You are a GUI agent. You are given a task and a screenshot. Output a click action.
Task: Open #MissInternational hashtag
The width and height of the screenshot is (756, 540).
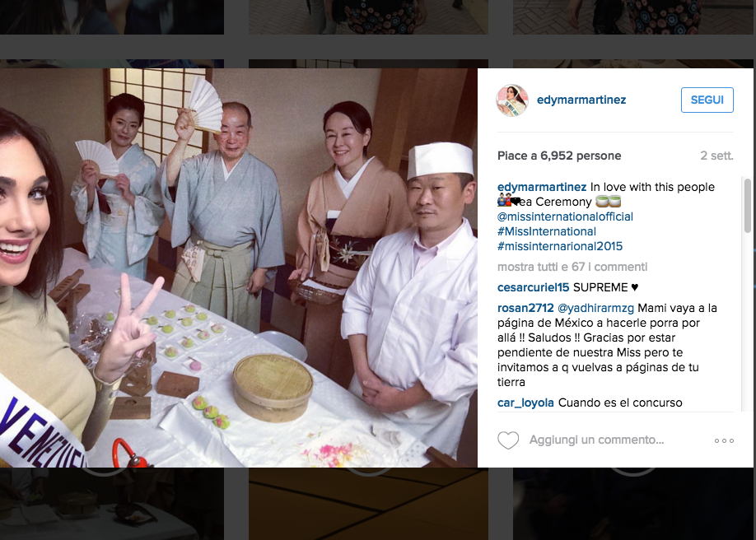coord(547,231)
